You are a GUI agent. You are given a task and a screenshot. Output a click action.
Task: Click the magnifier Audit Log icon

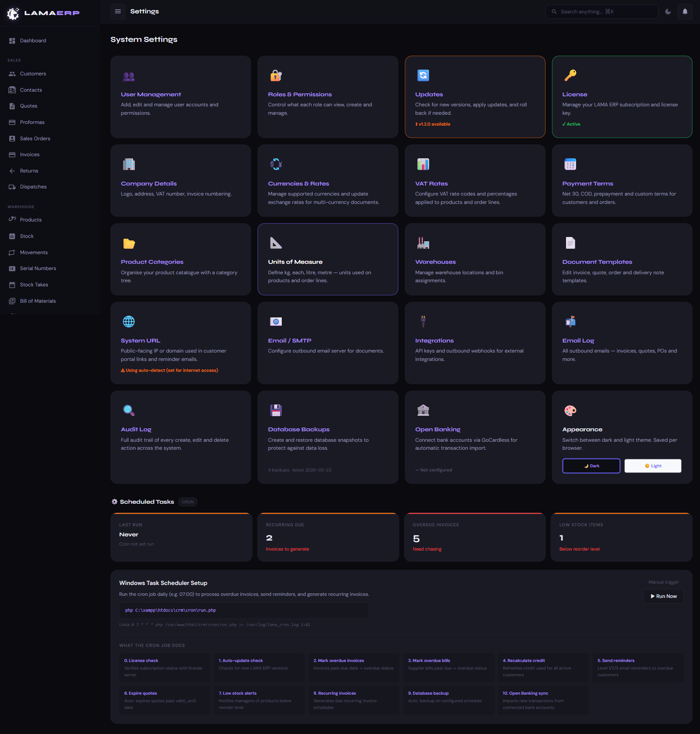click(129, 410)
